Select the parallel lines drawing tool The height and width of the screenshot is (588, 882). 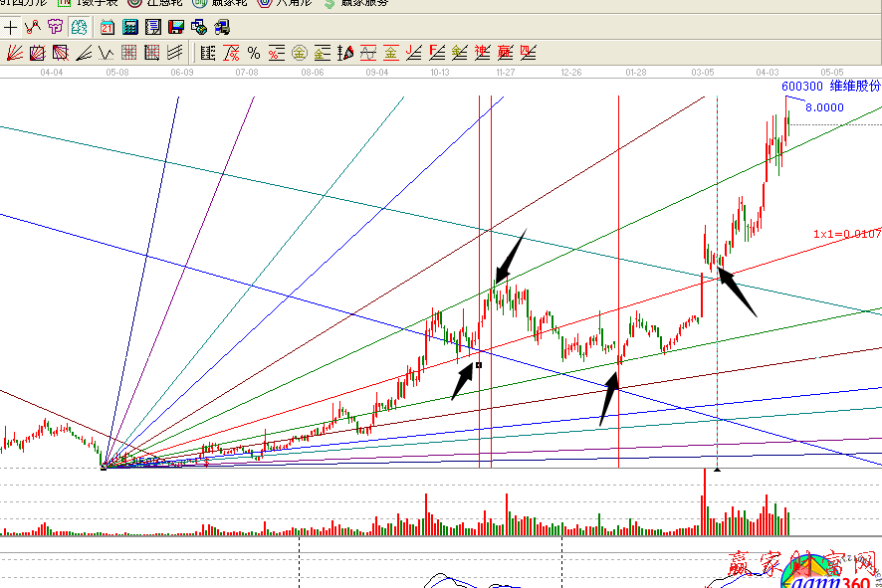click(x=175, y=52)
